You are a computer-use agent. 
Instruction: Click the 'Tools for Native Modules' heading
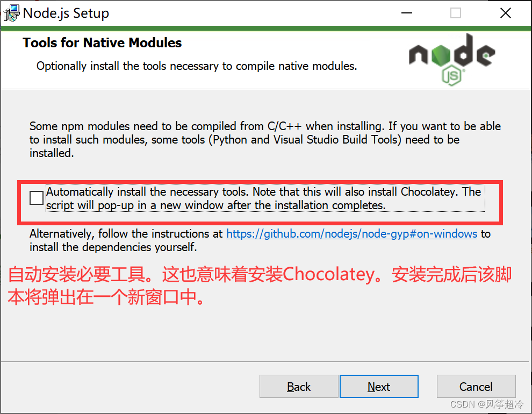tap(102, 43)
